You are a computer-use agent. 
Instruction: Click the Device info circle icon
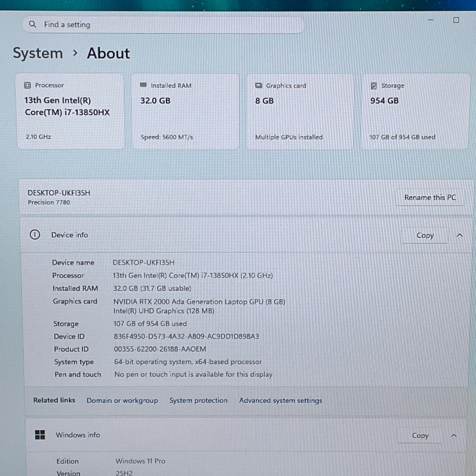point(35,235)
